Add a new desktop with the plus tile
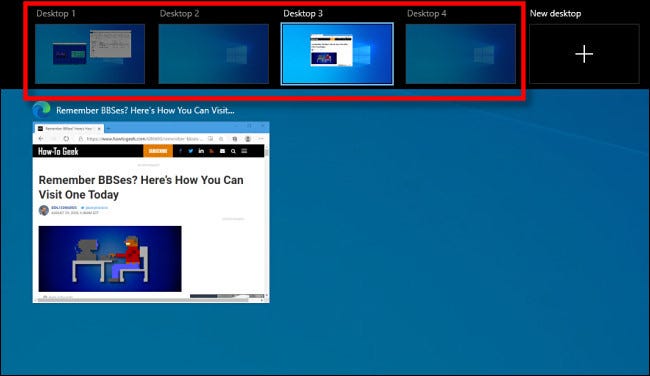Image resolution: width=650 pixels, height=376 pixels. [584, 54]
